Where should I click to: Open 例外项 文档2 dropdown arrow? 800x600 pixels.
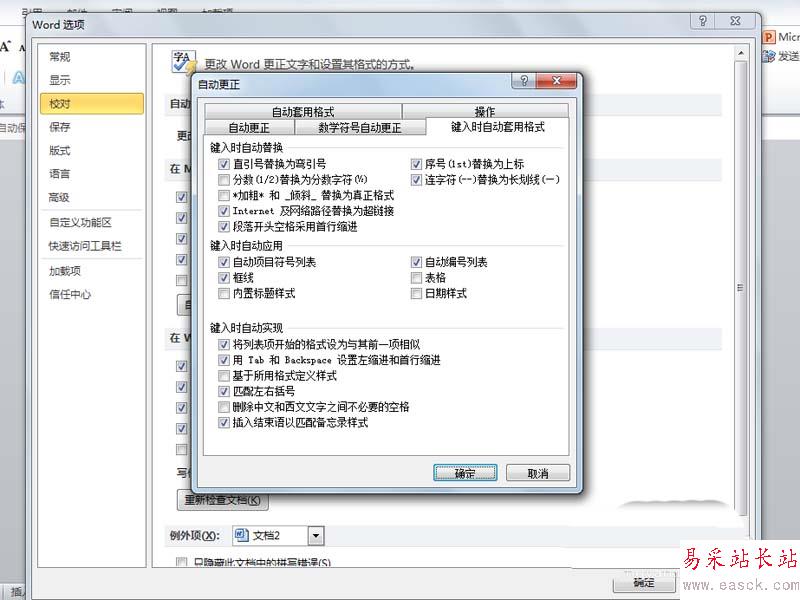[x=316, y=536]
